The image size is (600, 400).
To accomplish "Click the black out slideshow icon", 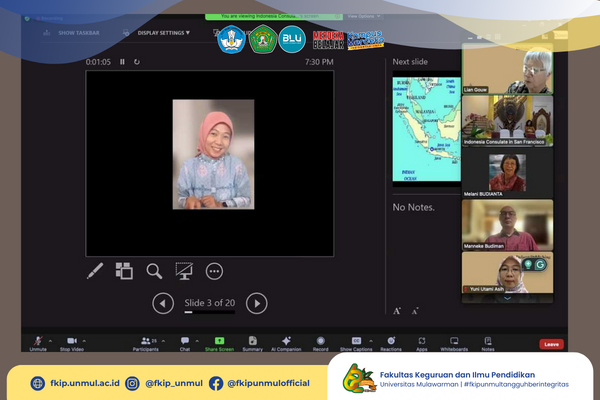I will (184, 270).
